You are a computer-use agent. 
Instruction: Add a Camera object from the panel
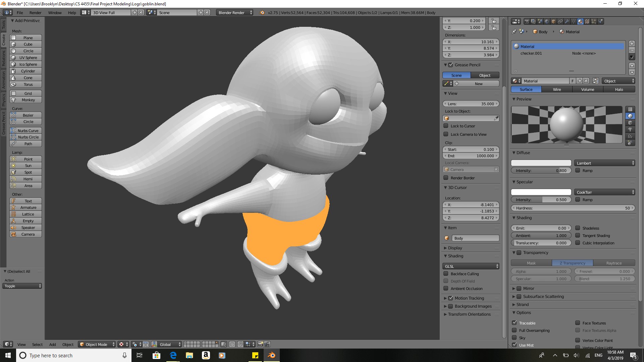point(26,234)
